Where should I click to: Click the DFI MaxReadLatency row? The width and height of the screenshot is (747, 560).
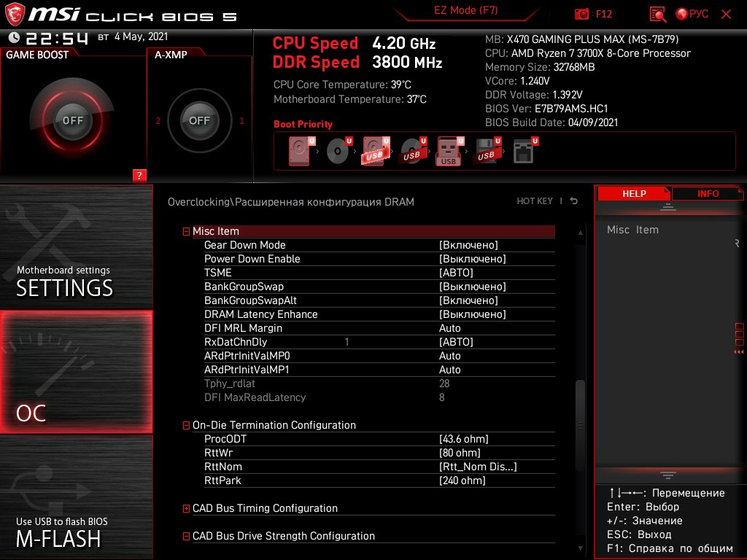pyautogui.click(x=379, y=397)
